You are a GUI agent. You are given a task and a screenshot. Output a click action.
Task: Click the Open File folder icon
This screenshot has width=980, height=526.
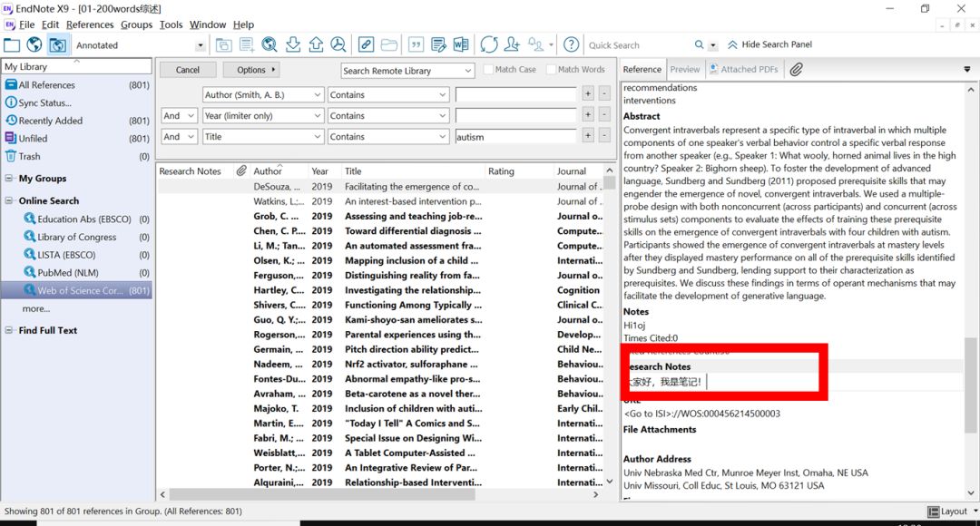click(388, 45)
